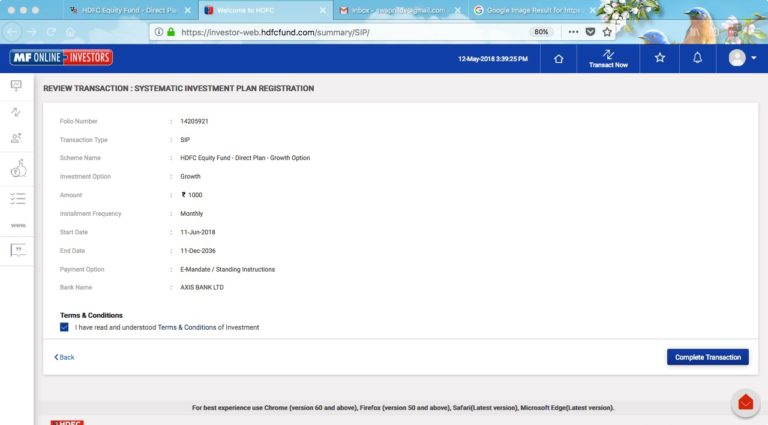Click end date 11-Dec-2036
The image size is (768, 425).
197,251
